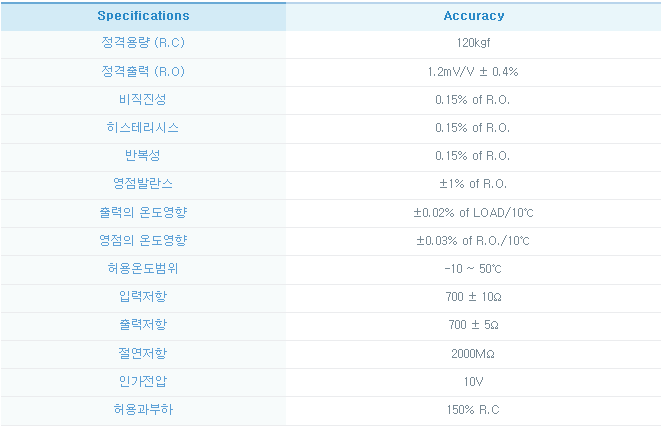Click the 1.2mV/V ± 0.4% value

pyautogui.click(x=473, y=72)
